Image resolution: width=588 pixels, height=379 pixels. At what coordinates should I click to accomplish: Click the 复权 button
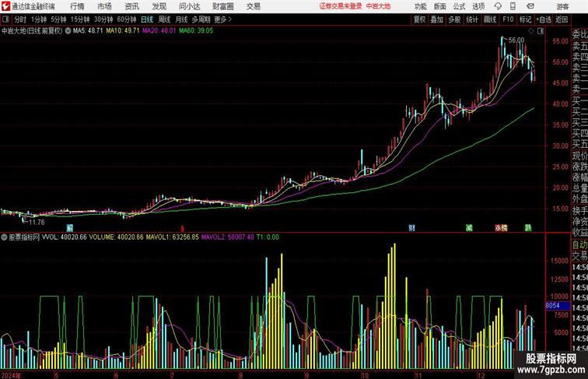[x=419, y=19]
